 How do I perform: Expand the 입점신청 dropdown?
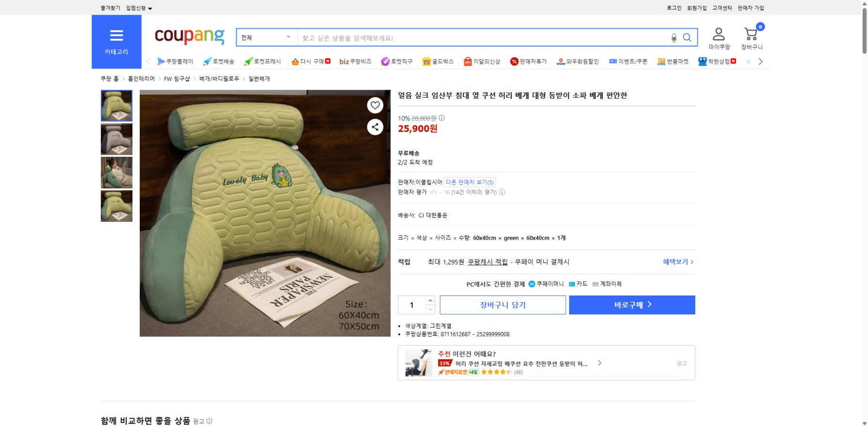click(137, 8)
